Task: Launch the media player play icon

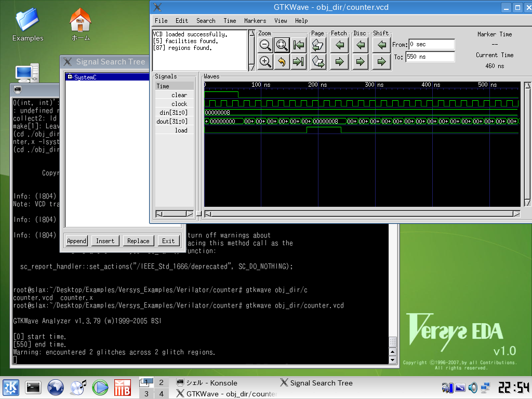Action: (100, 388)
